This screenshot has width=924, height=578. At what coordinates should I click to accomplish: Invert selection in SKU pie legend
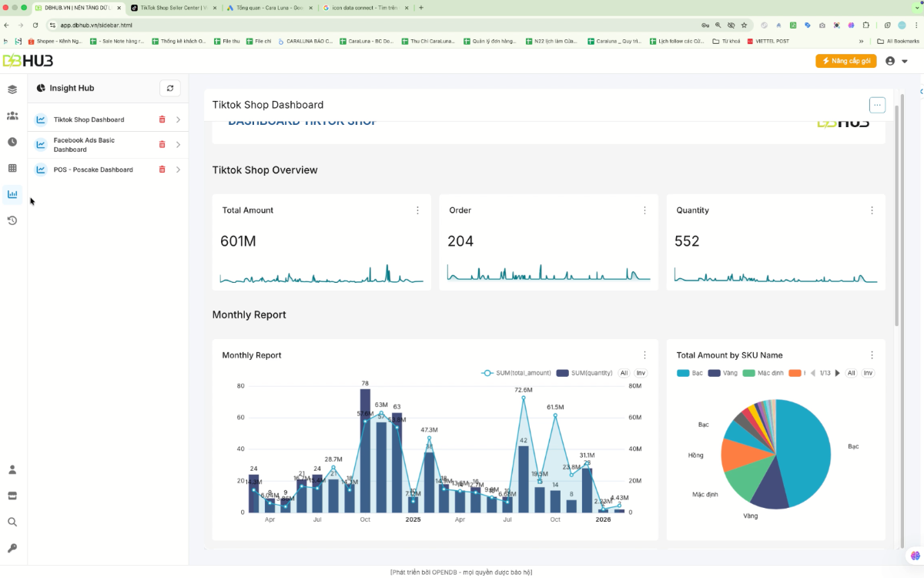[868, 373]
